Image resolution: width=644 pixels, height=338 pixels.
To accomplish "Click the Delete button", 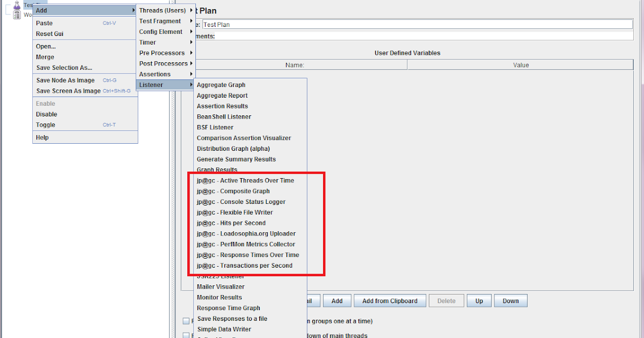I will point(447,301).
